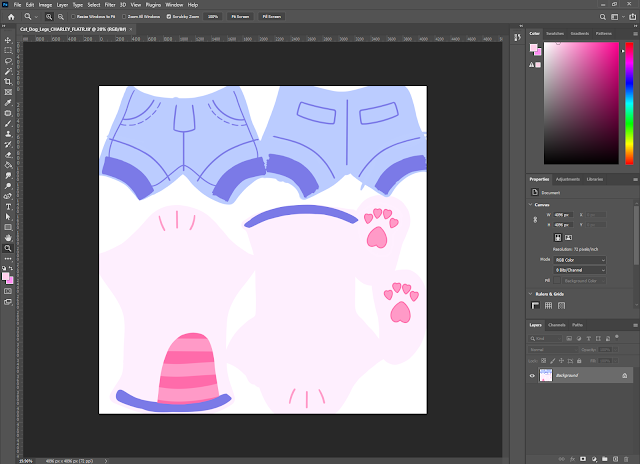Open the Image menu

coord(45,5)
